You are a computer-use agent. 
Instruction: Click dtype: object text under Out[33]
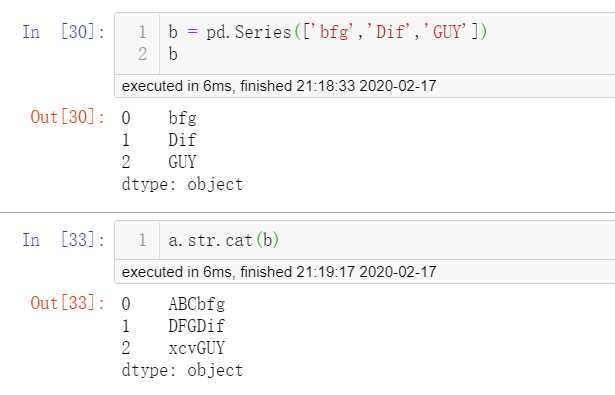182,370
